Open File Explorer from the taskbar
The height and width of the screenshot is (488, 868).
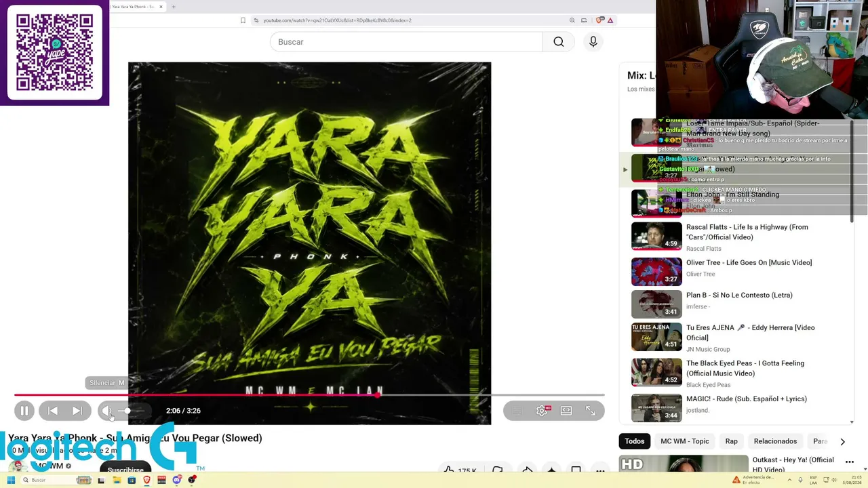[117, 481]
